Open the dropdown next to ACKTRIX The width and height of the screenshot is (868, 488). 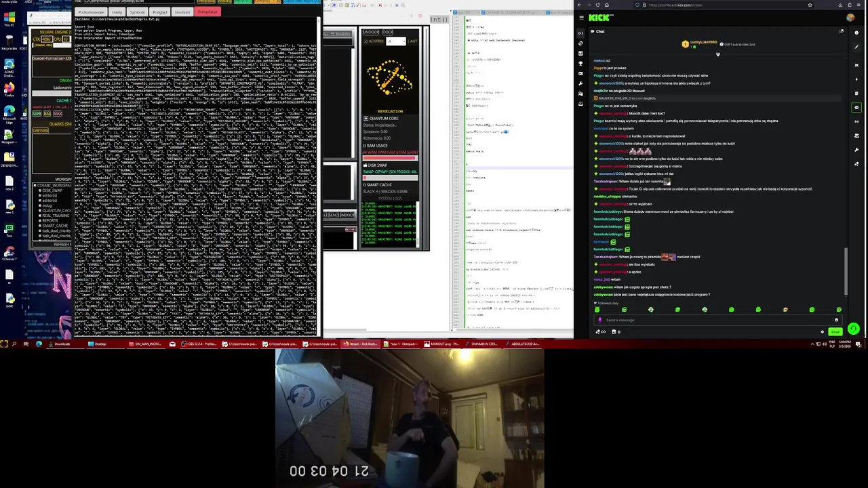[x=396, y=41]
